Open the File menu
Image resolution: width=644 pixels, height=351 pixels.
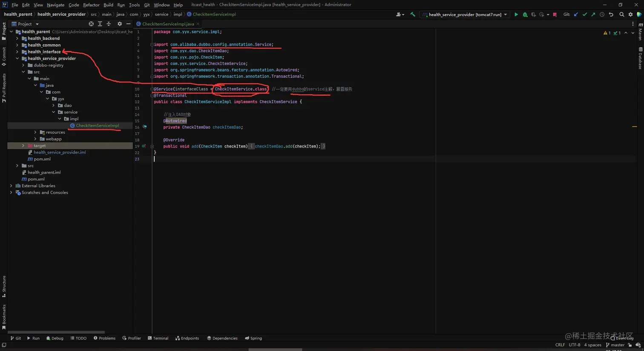[15, 5]
